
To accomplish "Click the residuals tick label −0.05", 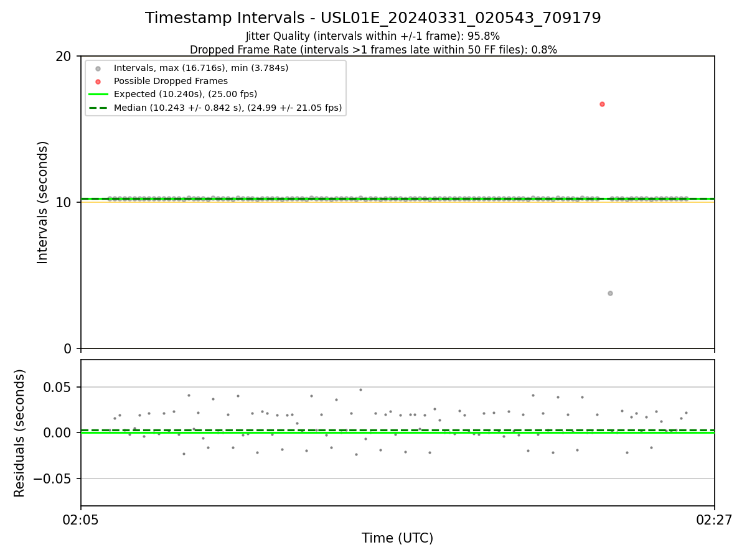I will pyautogui.click(x=52, y=478).
